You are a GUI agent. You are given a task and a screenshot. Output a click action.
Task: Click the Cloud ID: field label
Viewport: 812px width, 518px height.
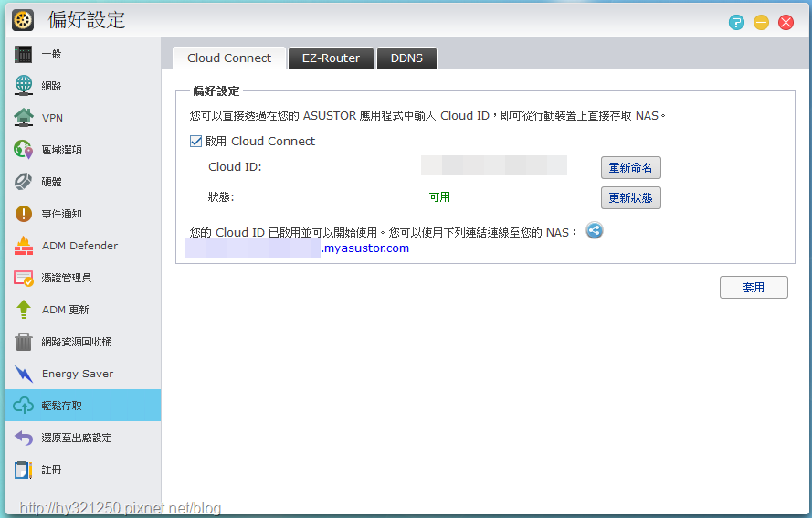(235, 167)
